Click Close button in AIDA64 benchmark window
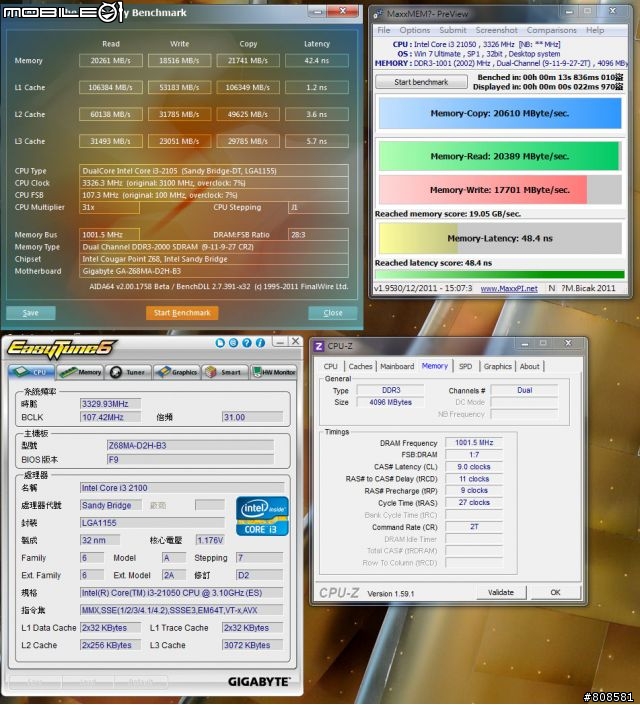 click(x=333, y=312)
